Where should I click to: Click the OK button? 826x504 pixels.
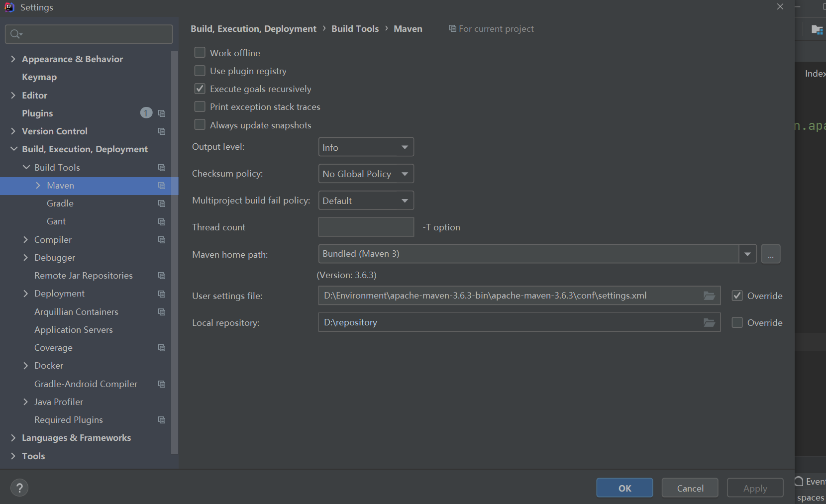(x=624, y=488)
